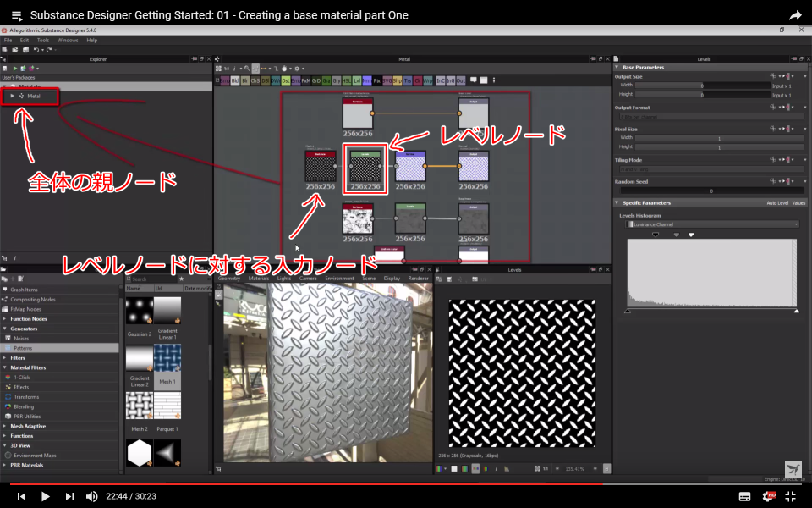Open the Edit menu
This screenshot has height=508, width=812.
(x=25, y=40)
